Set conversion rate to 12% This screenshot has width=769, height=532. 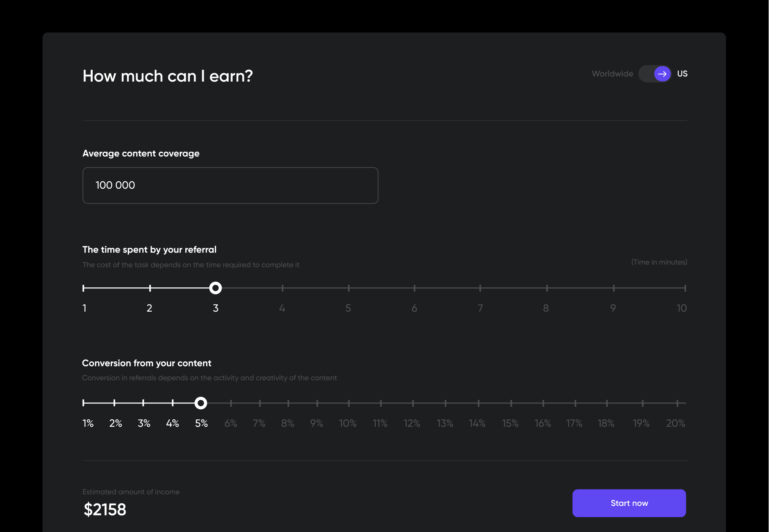pyautogui.click(x=413, y=403)
